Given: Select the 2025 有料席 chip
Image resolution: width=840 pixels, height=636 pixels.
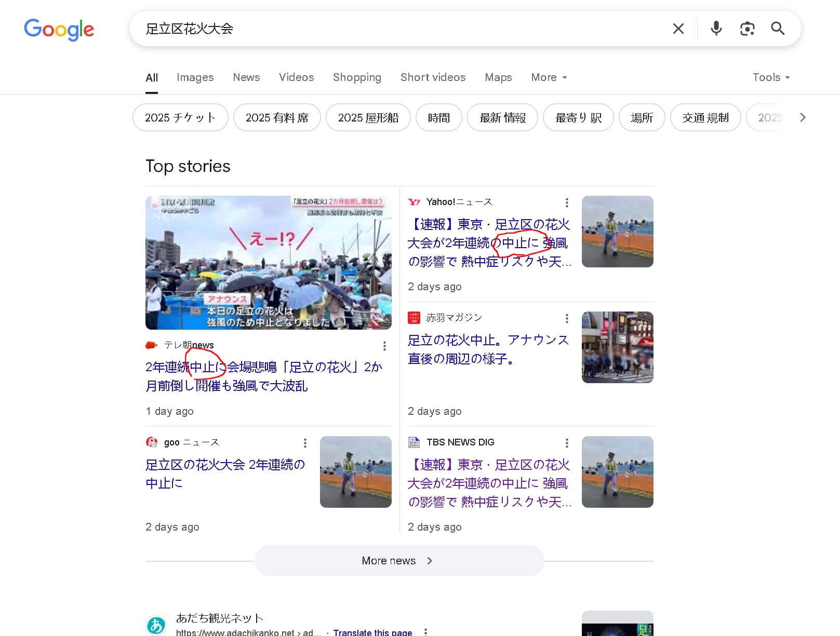Looking at the screenshot, I should point(277,118).
